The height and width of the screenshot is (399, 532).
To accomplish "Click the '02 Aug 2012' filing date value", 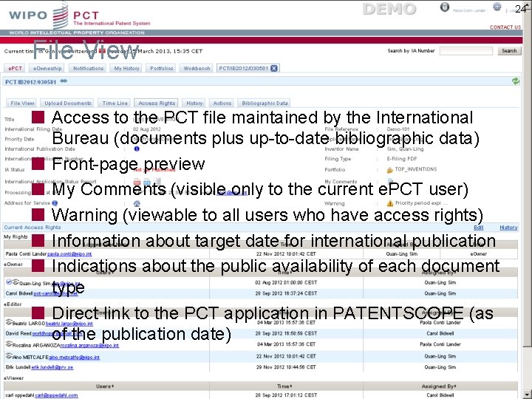I will (x=146, y=129).
